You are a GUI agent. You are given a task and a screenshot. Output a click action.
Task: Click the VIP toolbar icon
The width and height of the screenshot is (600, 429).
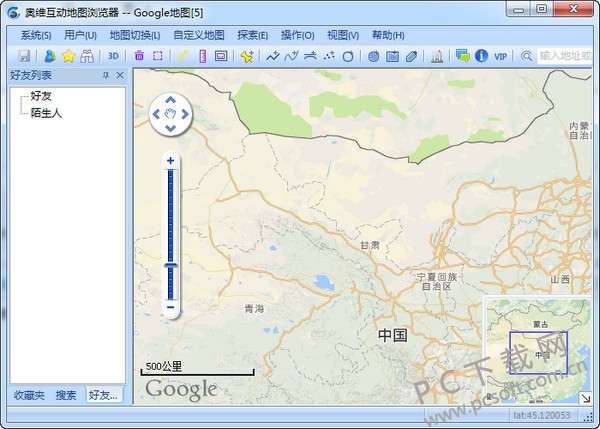(500, 56)
